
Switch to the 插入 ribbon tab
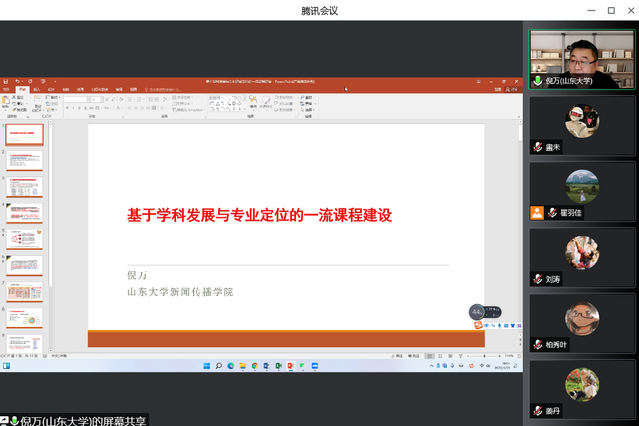tap(36, 89)
